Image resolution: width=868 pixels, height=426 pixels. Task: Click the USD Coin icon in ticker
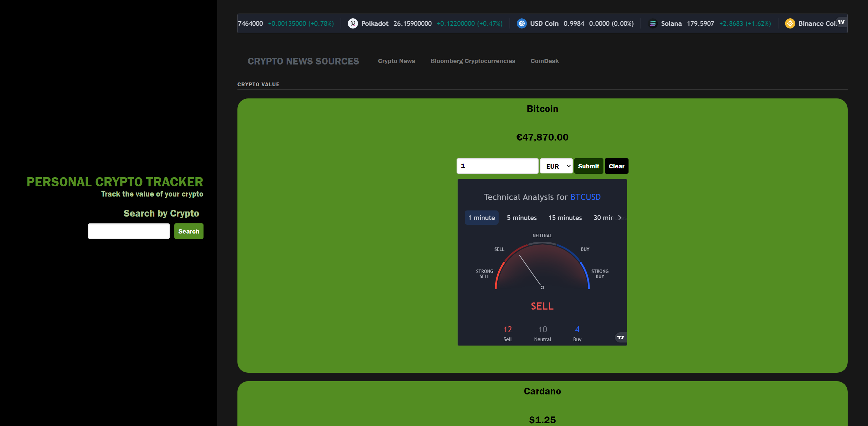click(522, 23)
